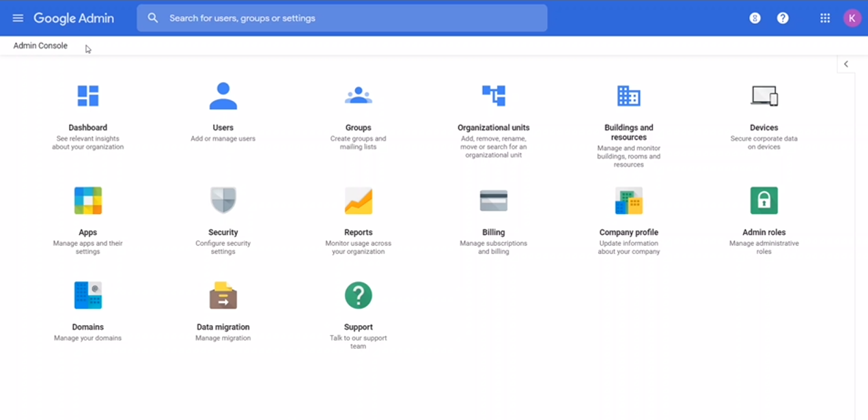Click the Admin roles title
The image size is (868, 420).
(764, 232)
